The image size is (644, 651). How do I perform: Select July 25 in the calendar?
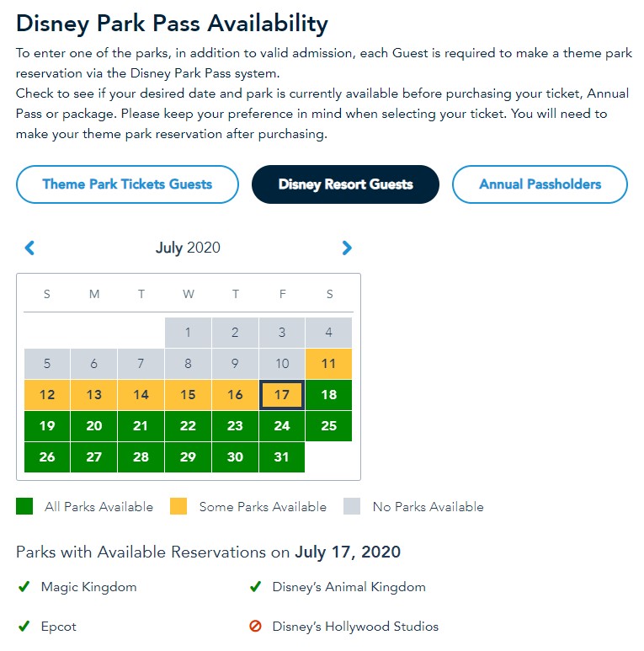328,426
